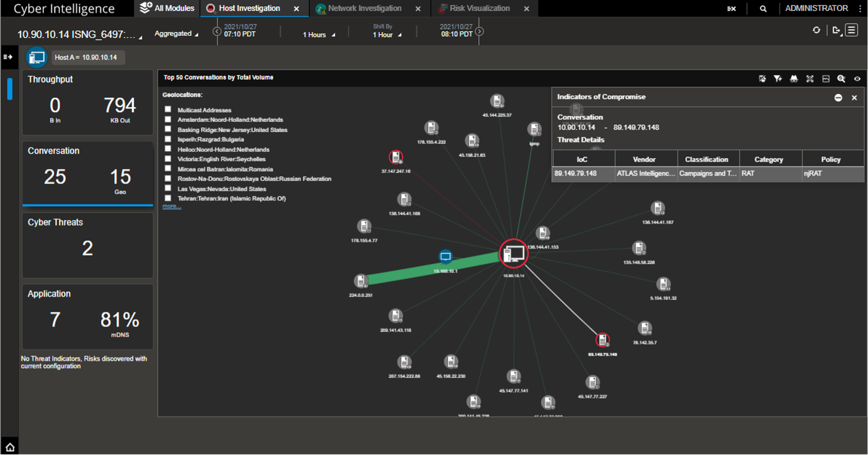Viewport: 868px width, 455px height.
Task: Click the search magnifier in top bar
Action: coord(763,9)
